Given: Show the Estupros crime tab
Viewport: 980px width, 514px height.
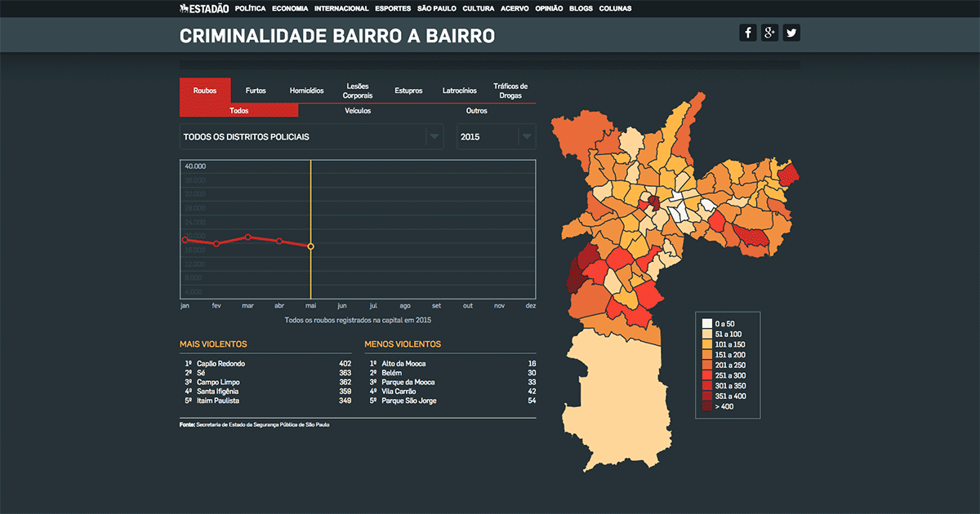Looking at the screenshot, I should [408, 91].
